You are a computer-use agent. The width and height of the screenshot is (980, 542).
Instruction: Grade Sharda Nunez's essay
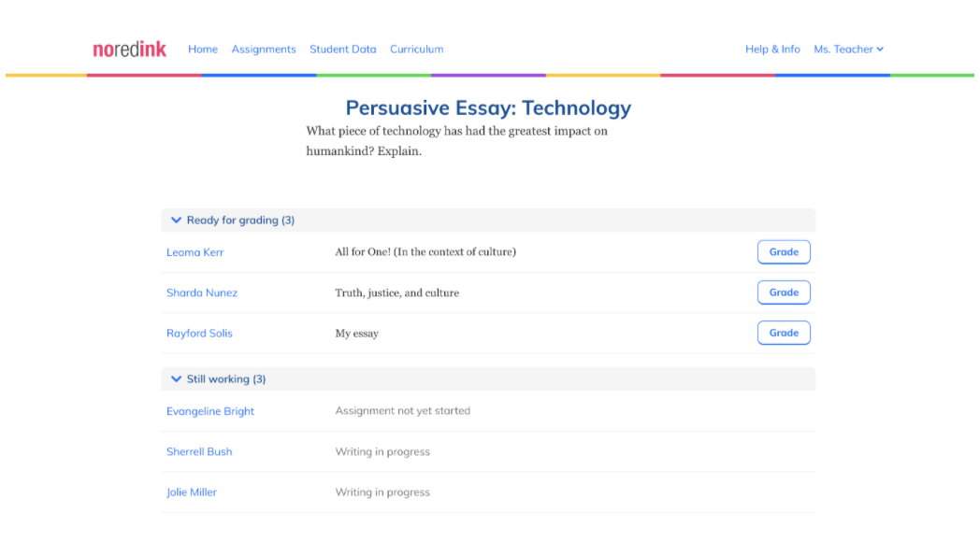784,292
